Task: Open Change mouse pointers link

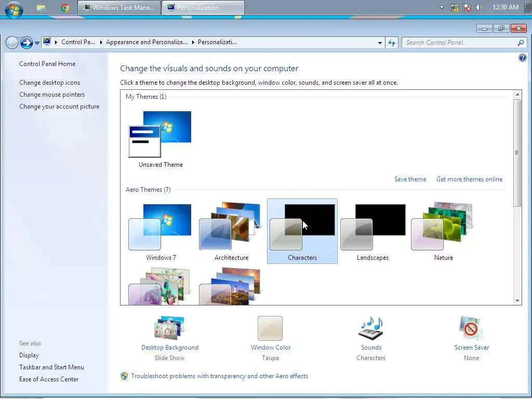Action: pos(52,95)
